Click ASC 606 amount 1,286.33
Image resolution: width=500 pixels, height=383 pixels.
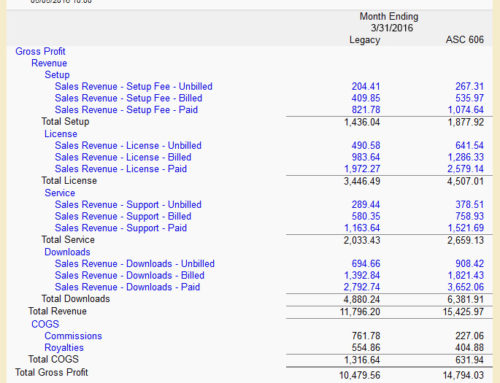pos(466,157)
